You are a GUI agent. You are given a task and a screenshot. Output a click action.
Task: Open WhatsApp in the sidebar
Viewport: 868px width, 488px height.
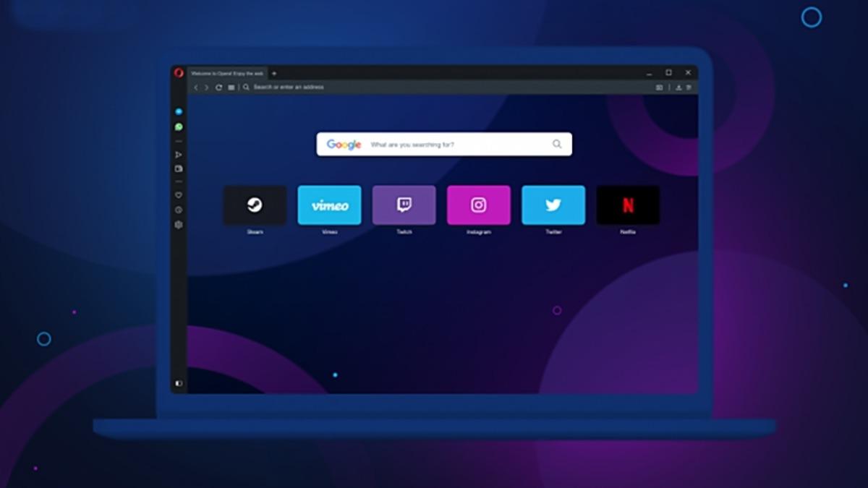[x=179, y=127]
